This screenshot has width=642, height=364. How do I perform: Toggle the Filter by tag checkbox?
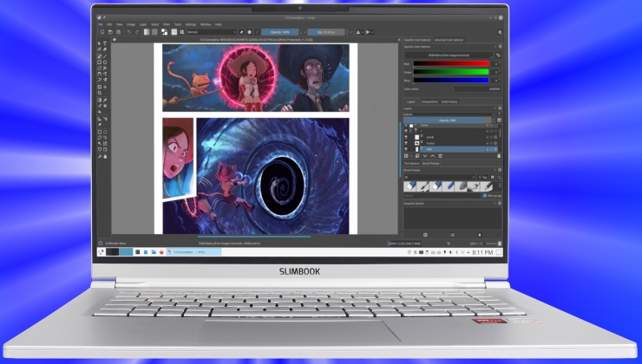pos(485,196)
